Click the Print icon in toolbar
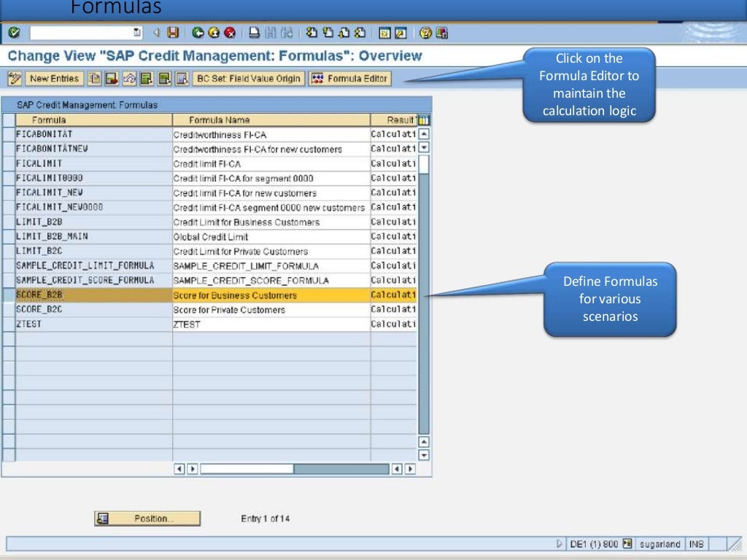The width and height of the screenshot is (747, 560). click(x=254, y=33)
